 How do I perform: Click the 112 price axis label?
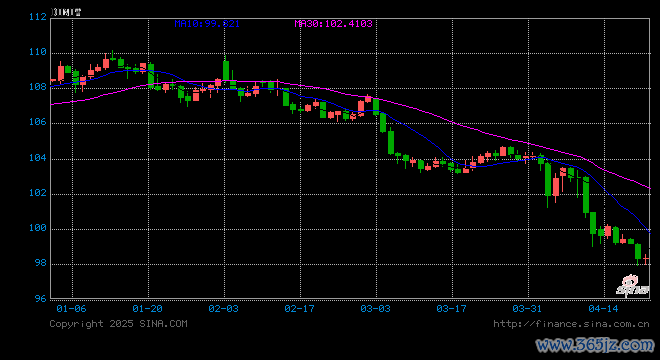click(x=38, y=17)
